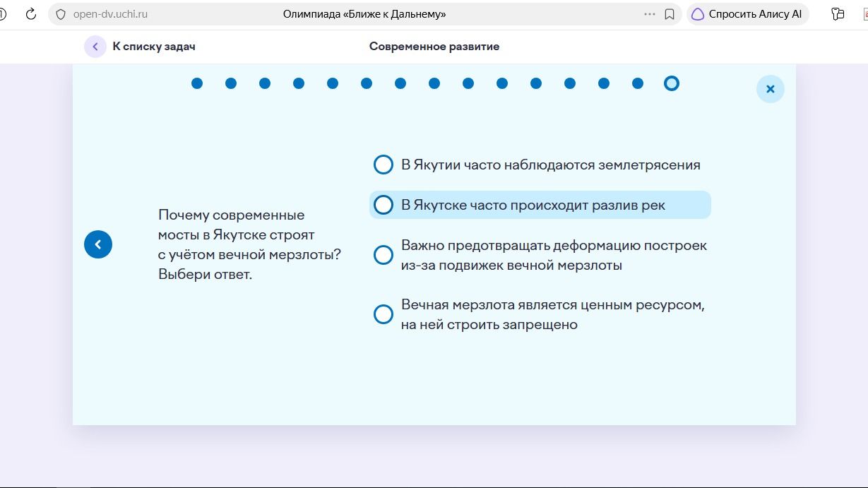Click the question text about мосты в Якутске

coord(249,244)
